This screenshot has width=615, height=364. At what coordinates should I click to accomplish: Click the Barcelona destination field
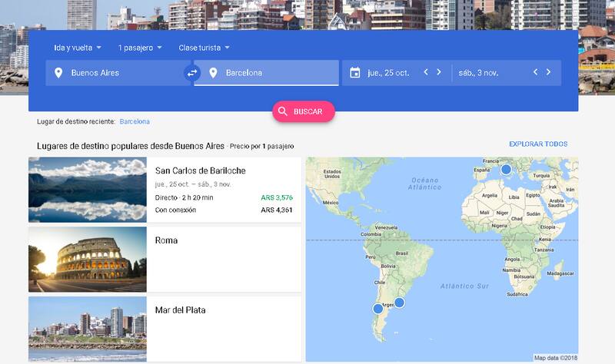pos(277,73)
